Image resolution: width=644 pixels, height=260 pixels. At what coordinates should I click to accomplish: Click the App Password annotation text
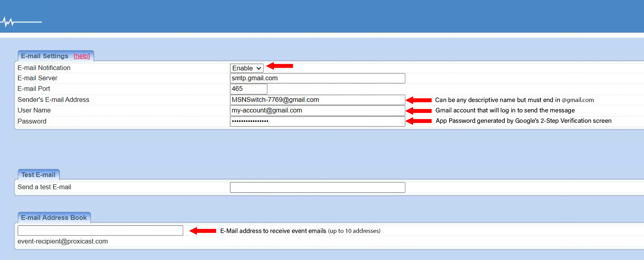(523, 121)
